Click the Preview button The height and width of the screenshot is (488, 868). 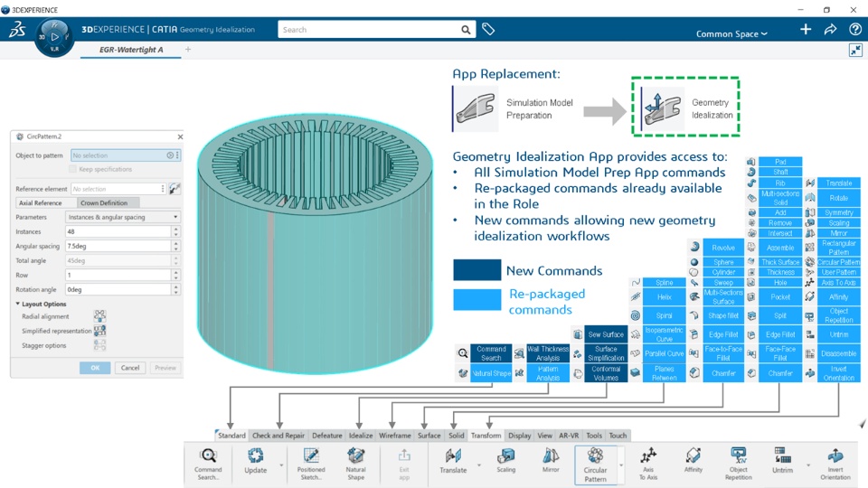click(165, 368)
